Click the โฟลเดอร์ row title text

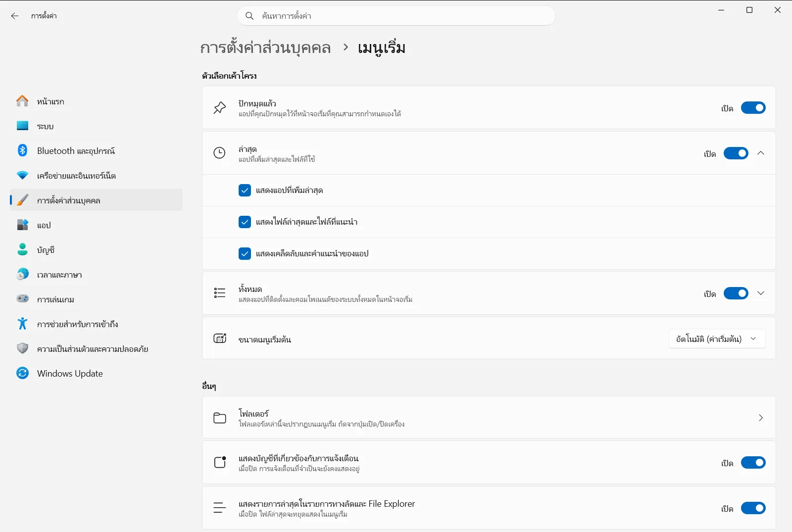[253, 413]
